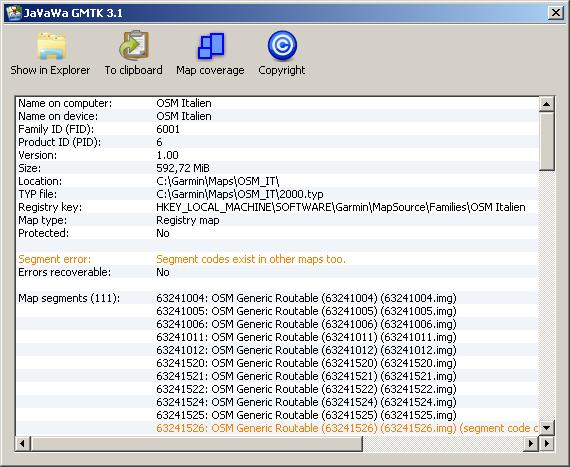Select the Family ID value 6001
This screenshot has height=467, width=570.
168,129
